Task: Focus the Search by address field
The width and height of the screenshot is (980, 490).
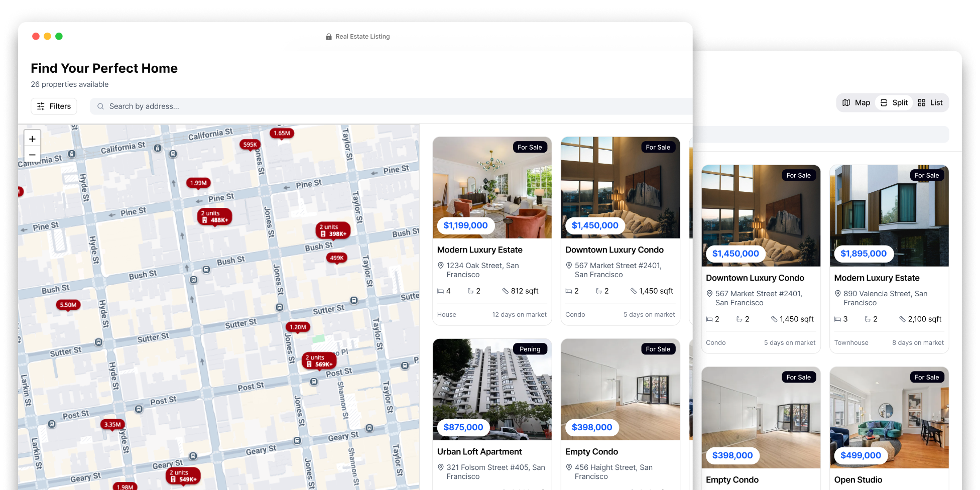Action: 391,106
